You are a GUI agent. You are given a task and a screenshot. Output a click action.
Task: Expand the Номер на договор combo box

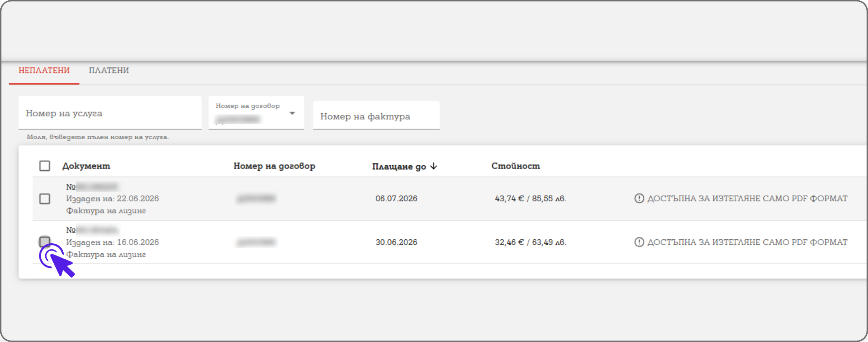256,113
